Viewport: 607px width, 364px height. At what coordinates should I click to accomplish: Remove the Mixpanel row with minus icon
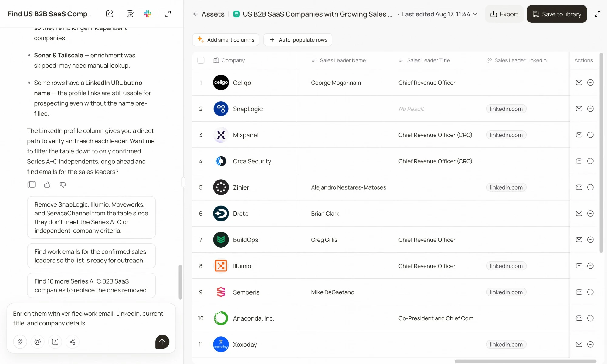pyautogui.click(x=590, y=135)
